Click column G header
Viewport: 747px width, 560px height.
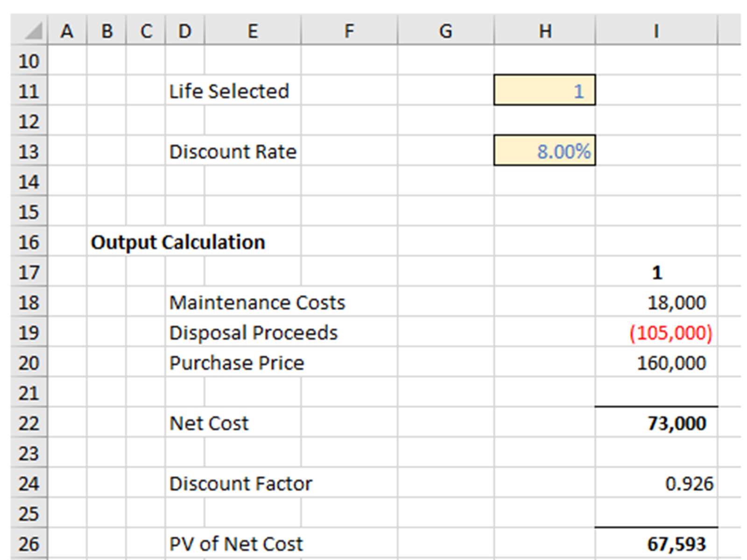coord(445,31)
